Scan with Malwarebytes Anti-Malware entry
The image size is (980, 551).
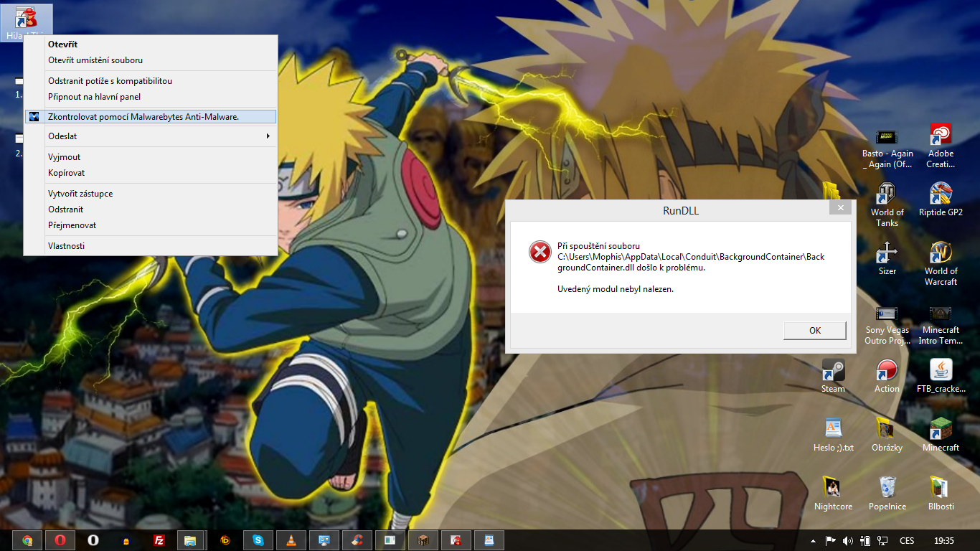tap(150, 116)
